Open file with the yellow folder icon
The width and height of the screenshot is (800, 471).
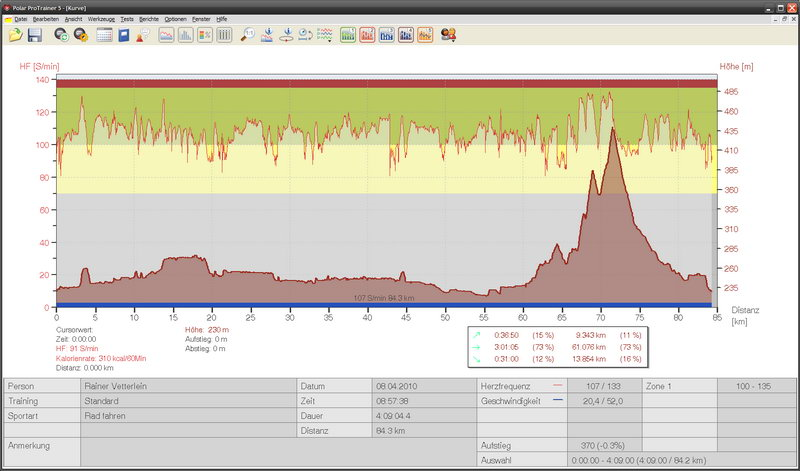15,35
